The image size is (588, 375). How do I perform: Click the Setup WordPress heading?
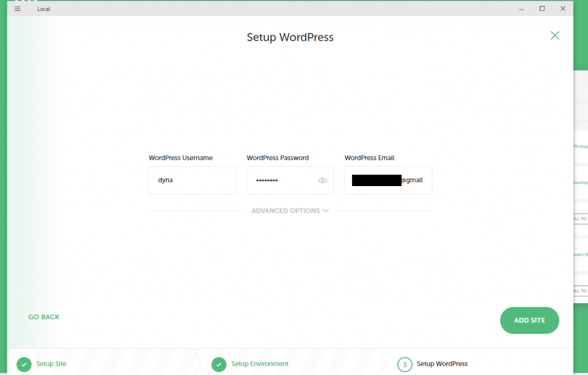290,37
